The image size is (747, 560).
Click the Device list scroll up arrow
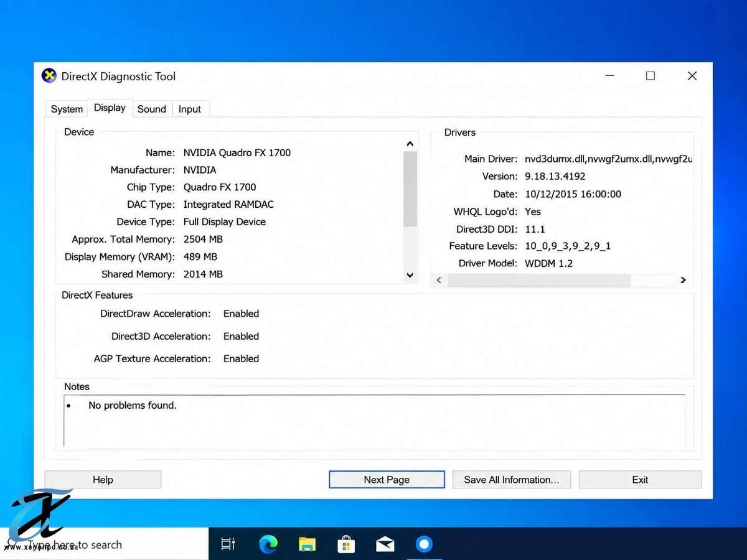click(410, 144)
